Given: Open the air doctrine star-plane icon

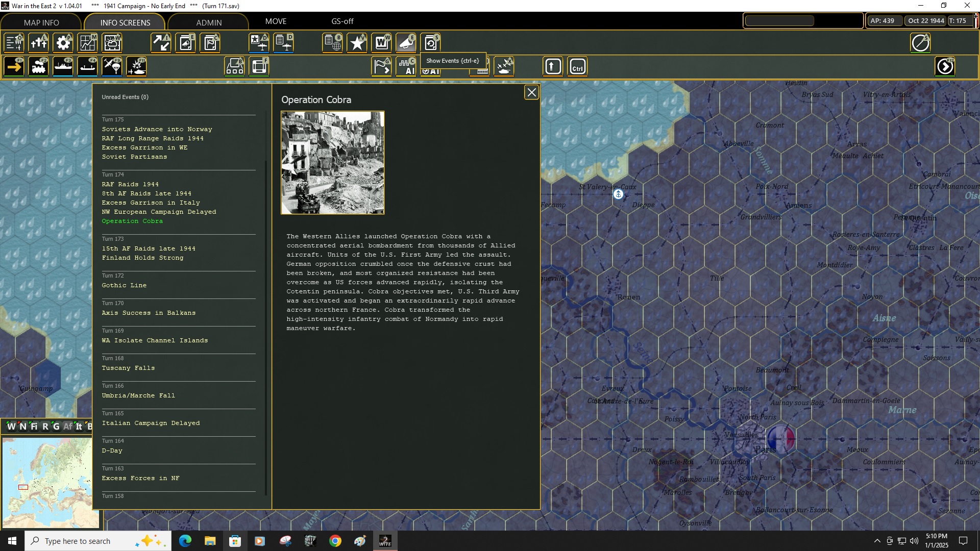Looking at the screenshot, I should point(259,43).
